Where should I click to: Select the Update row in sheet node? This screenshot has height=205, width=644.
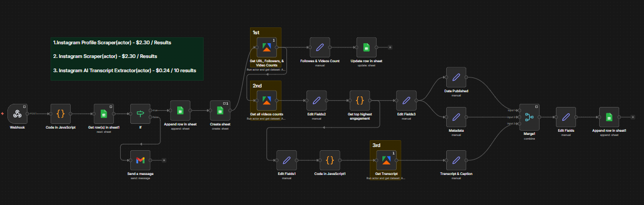click(366, 47)
